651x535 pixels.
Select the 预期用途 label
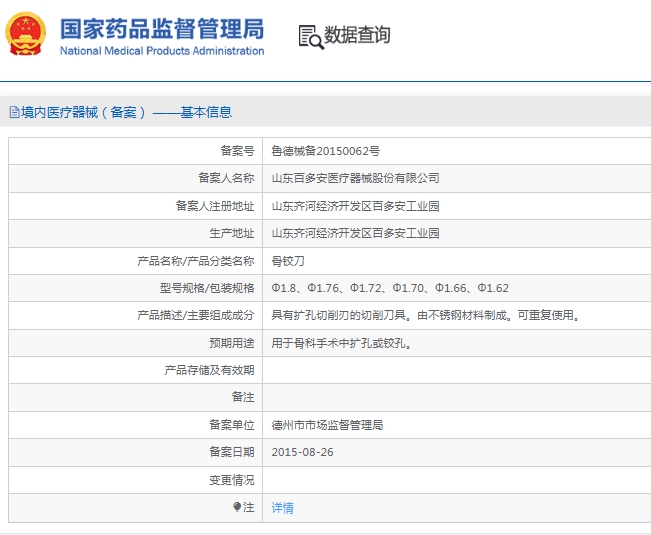(232, 343)
